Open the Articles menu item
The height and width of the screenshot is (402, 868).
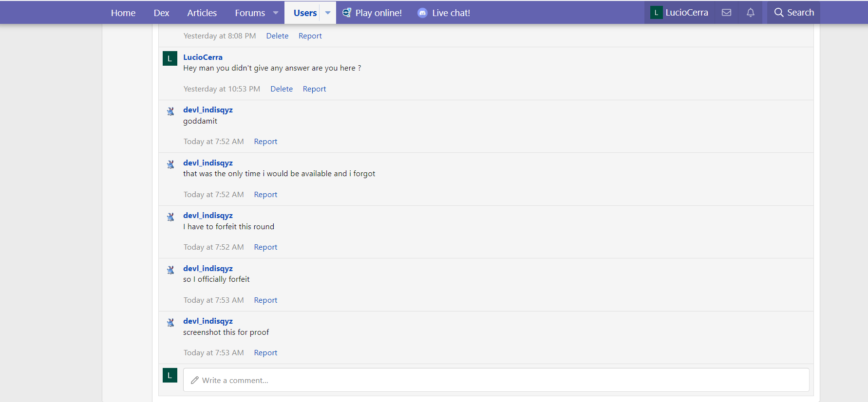(202, 13)
